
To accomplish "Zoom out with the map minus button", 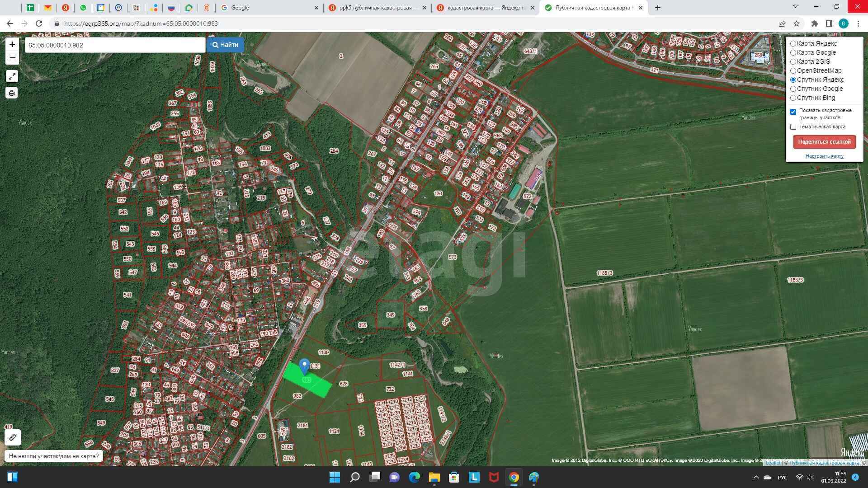I will (12, 58).
